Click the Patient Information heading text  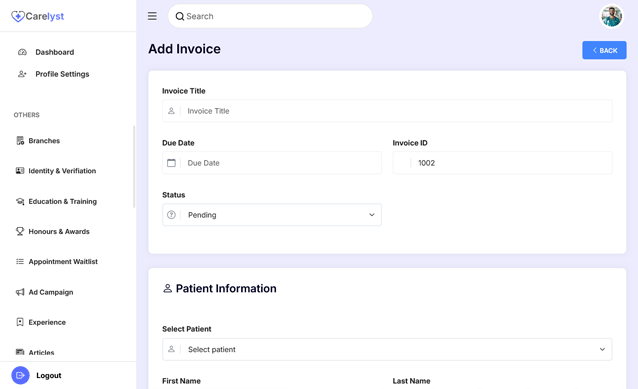(x=226, y=288)
